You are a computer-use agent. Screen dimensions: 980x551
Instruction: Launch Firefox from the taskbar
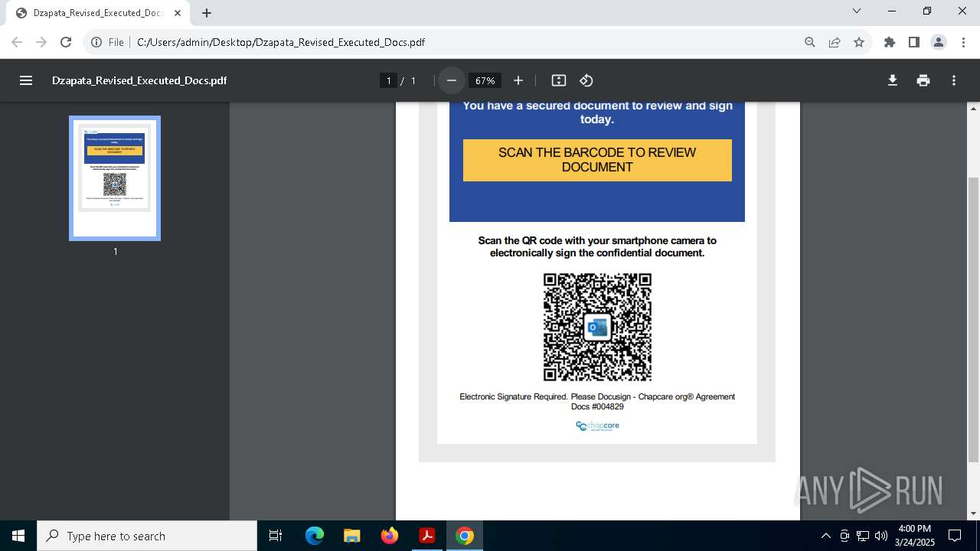[390, 536]
